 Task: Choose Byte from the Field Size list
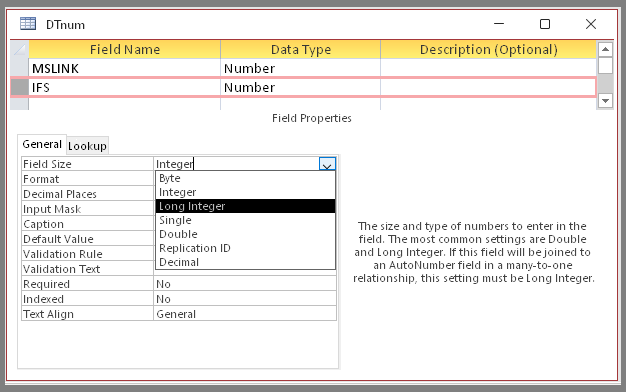point(245,178)
